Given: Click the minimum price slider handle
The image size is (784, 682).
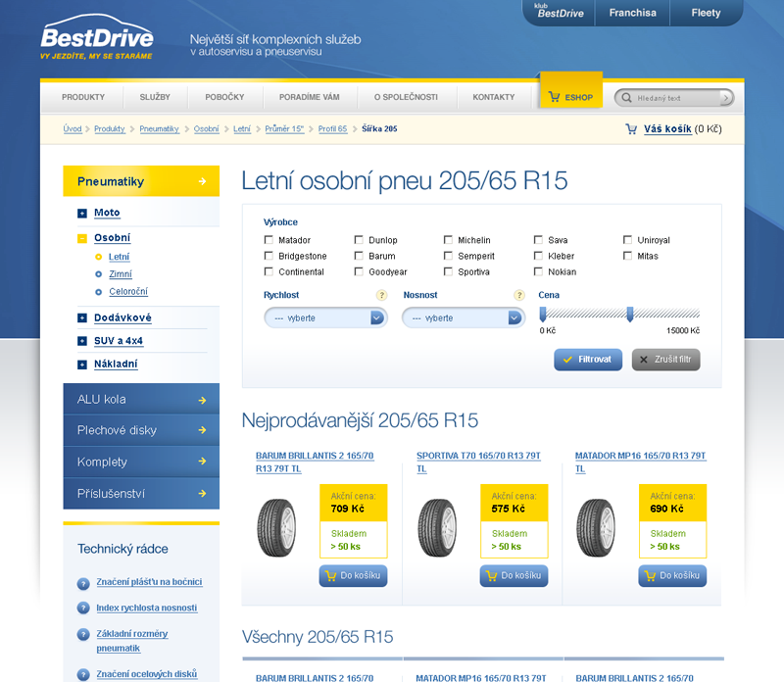Looking at the screenshot, I should (x=543, y=314).
